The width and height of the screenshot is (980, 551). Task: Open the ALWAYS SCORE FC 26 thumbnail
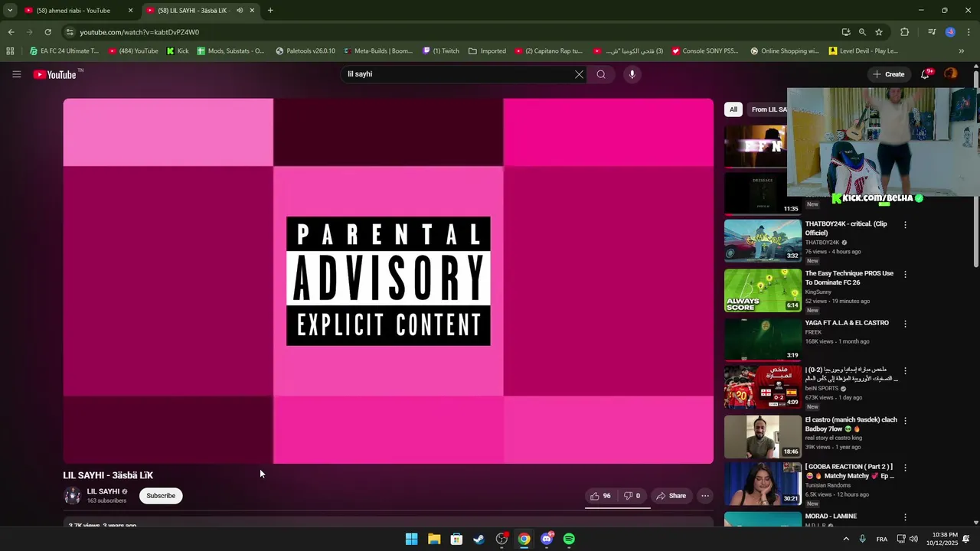tap(763, 290)
